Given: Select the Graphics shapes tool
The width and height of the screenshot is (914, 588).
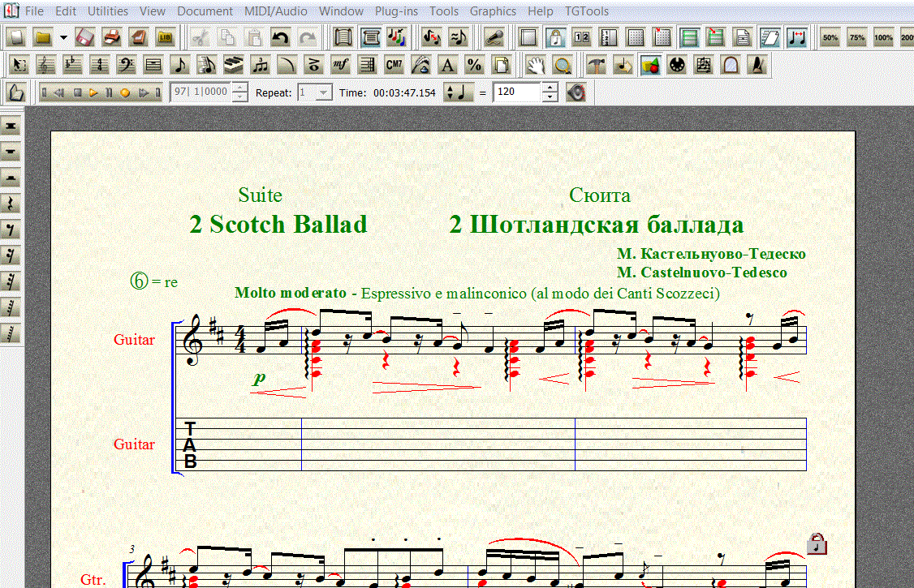Looking at the screenshot, I should point(650,65).
